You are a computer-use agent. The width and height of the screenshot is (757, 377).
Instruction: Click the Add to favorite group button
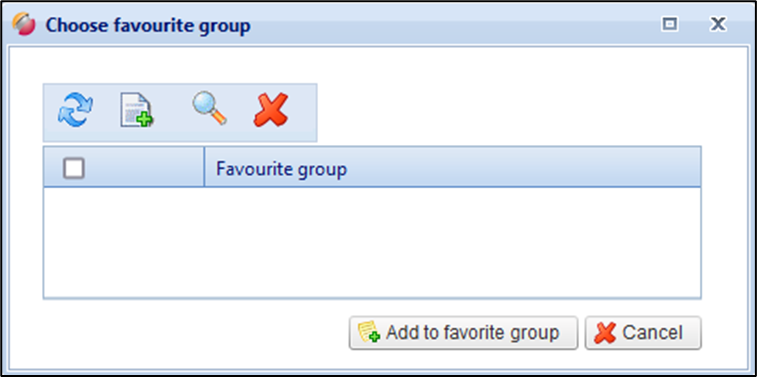click(463, 333)
